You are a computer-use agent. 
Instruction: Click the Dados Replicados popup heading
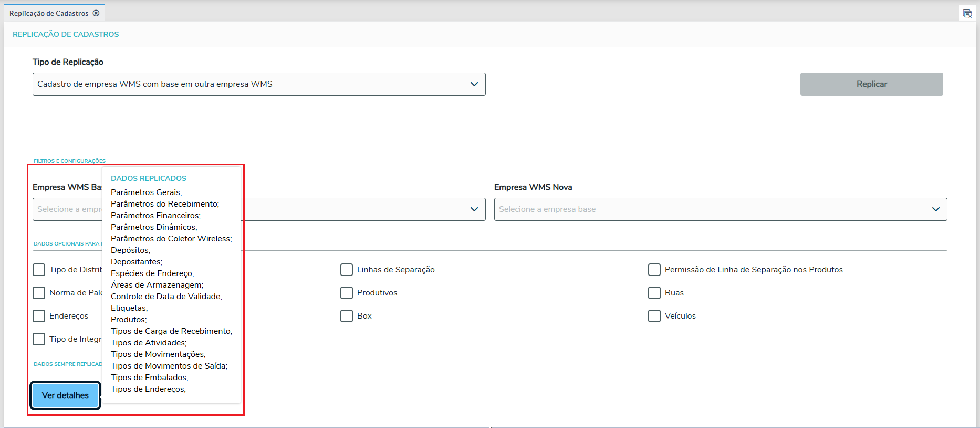149,178
